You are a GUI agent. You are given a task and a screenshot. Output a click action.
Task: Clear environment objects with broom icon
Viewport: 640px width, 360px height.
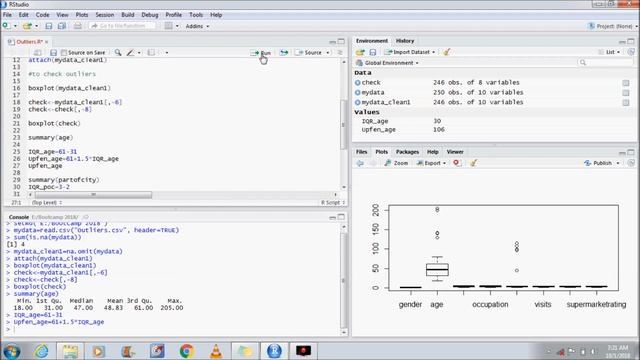point(447,52)
